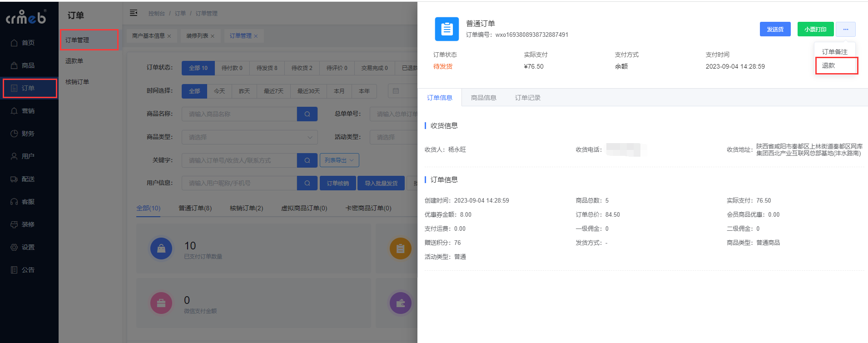Filter orders by 最近7天
Image resolution: width=868 pixels, height=343 pixels.
(273, 91)
